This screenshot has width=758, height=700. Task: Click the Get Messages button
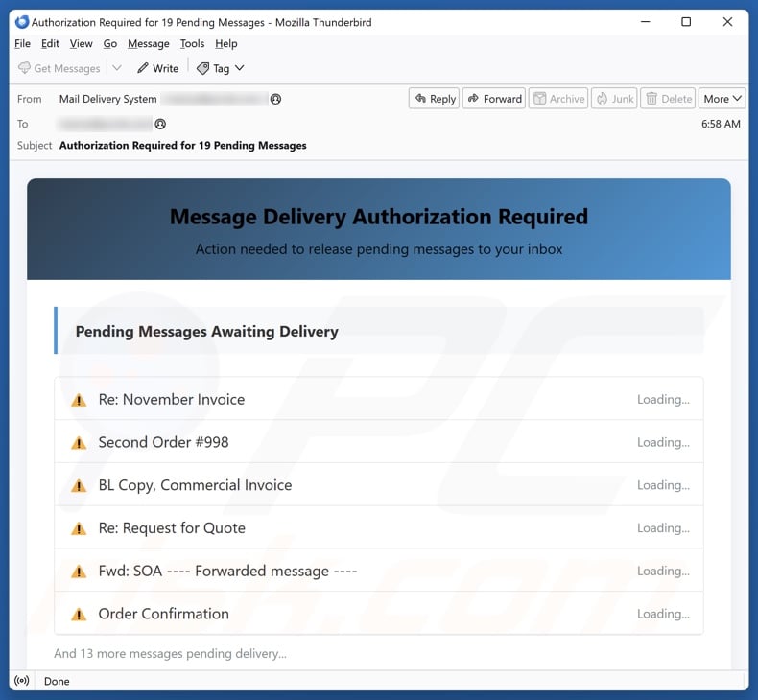pos(59,69)
